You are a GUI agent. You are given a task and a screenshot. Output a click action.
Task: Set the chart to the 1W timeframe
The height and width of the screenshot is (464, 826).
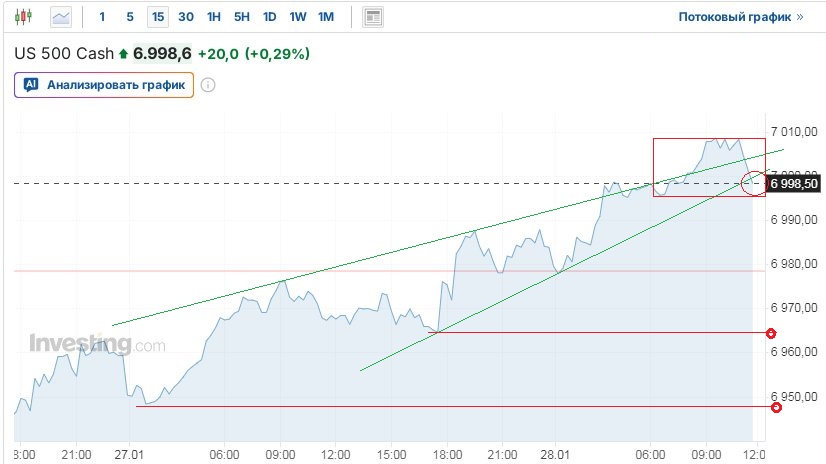click(x=298, y=17)
